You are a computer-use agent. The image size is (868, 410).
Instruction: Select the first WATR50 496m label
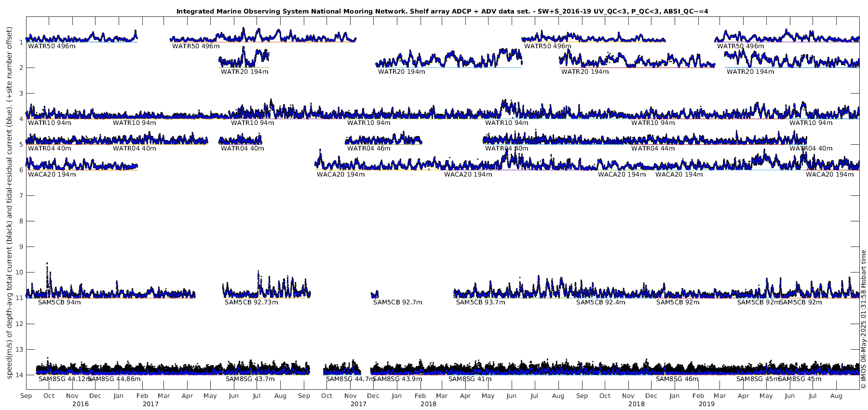pyautogui.click(x=52, y=46)
